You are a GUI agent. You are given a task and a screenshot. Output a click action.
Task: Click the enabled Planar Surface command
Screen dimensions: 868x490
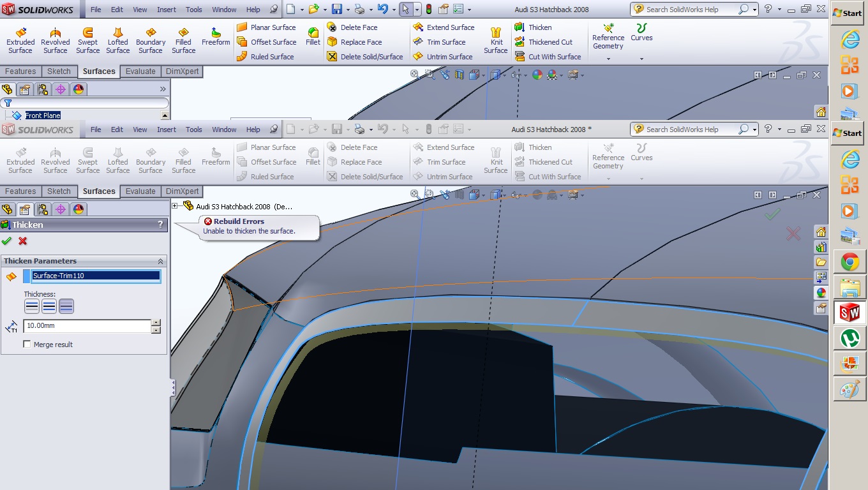point(266,27)
